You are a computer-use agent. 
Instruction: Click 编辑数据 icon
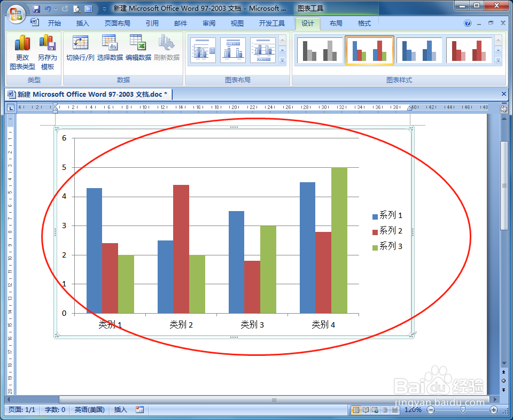(138, 48)
